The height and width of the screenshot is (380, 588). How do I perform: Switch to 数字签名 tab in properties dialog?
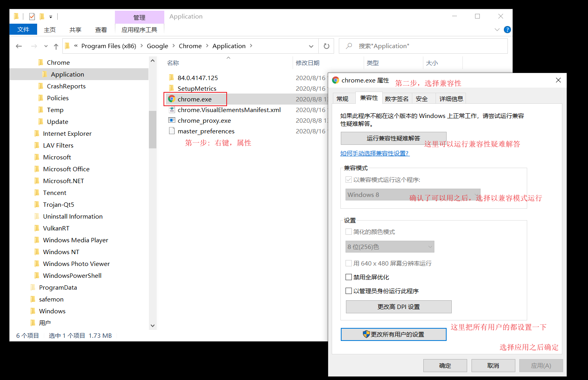tap(396, 99)
